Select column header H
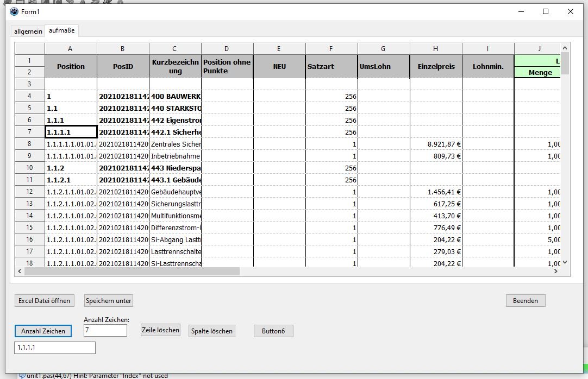Image resolution: width=588 pixels, height=379 pixels. pos(435,49)
